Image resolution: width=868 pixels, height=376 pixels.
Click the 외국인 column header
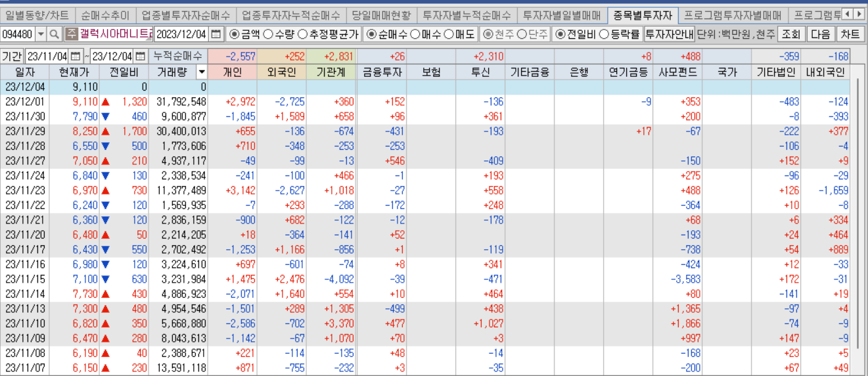tap(282, 72)
